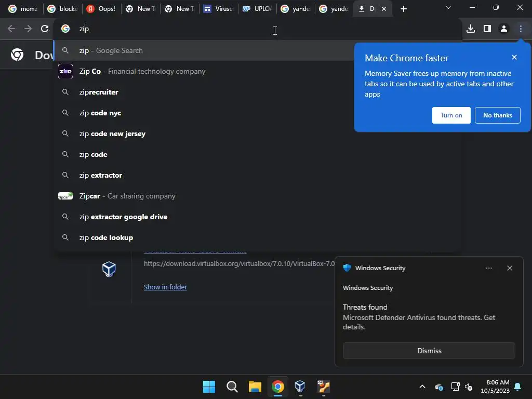Click the muted volume tray icon
This screenshot has height=399, width=532.
pos(469,387)
